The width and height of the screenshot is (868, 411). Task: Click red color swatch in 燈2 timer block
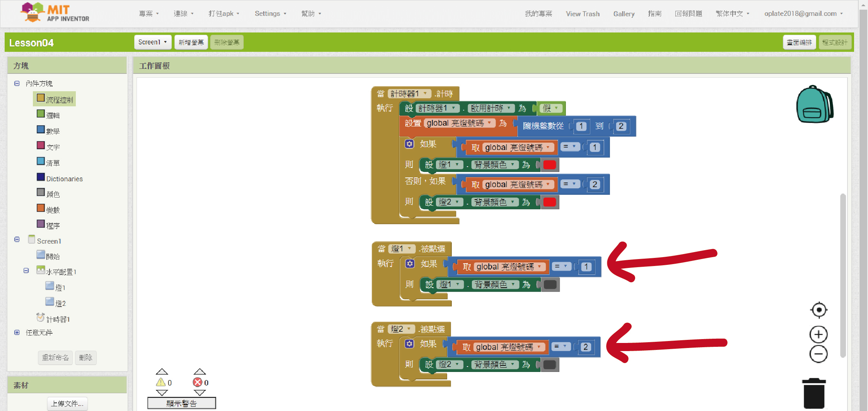tap(550, 202)
